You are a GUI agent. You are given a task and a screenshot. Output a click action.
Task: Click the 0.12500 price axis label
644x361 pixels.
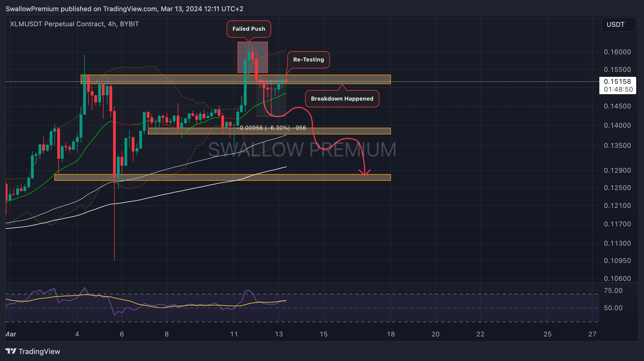pyautogui.click(x=617, y=188)
